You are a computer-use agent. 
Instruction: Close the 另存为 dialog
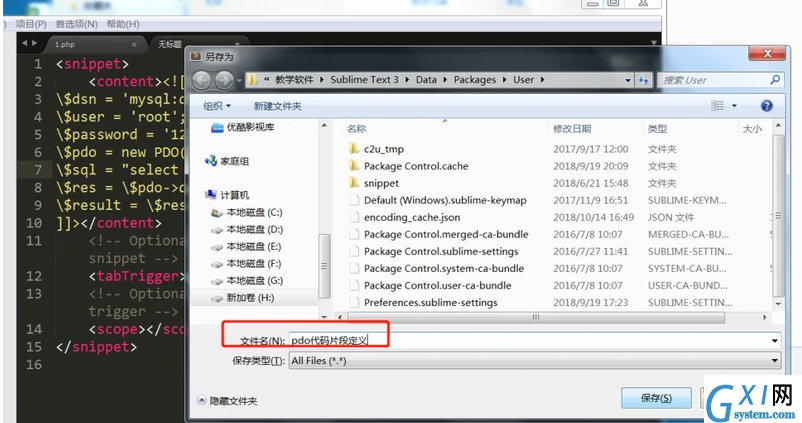(767, 53)
